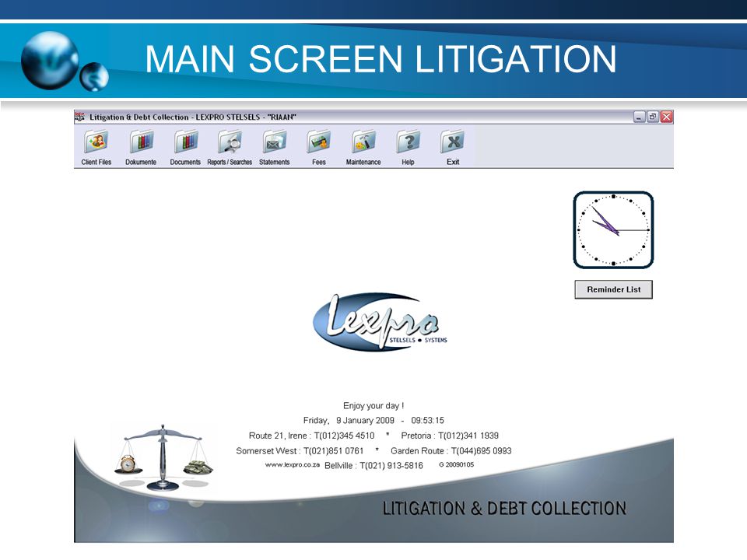Click 'Bellville : T(021) 913-5816' text

(x=373, y=466)
